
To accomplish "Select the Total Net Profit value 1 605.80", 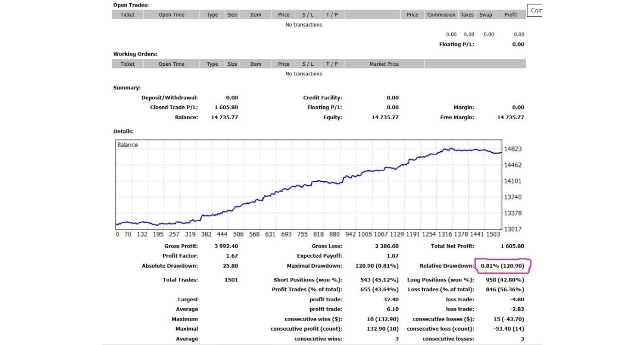I will point(512,246).
